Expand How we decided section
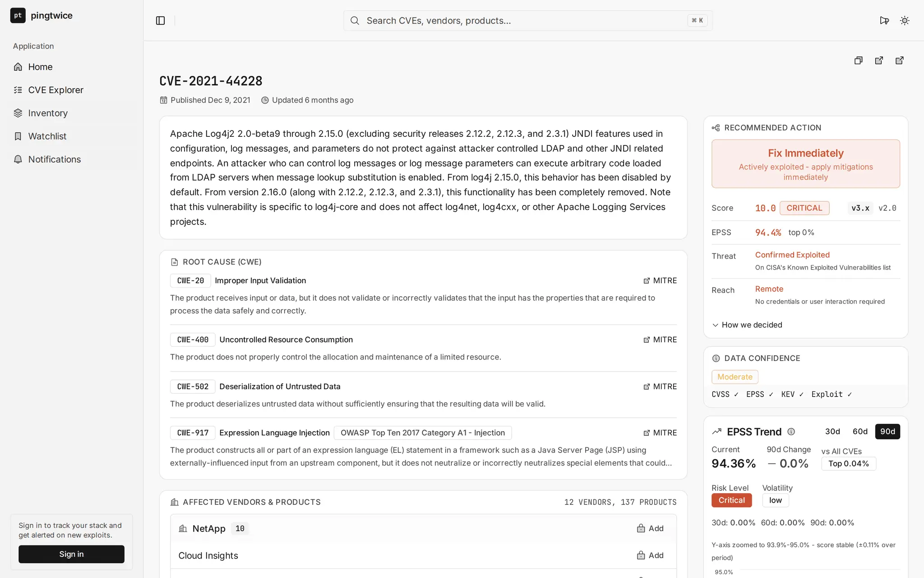This screenshot has width=924, height=578. [747, 325]
